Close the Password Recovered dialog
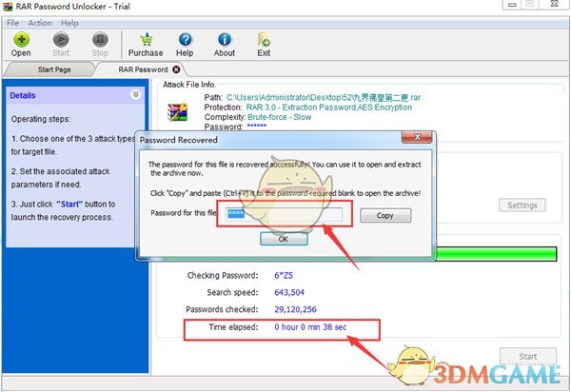Viewport: 571px width, 392px height. [x=417, y=137]
